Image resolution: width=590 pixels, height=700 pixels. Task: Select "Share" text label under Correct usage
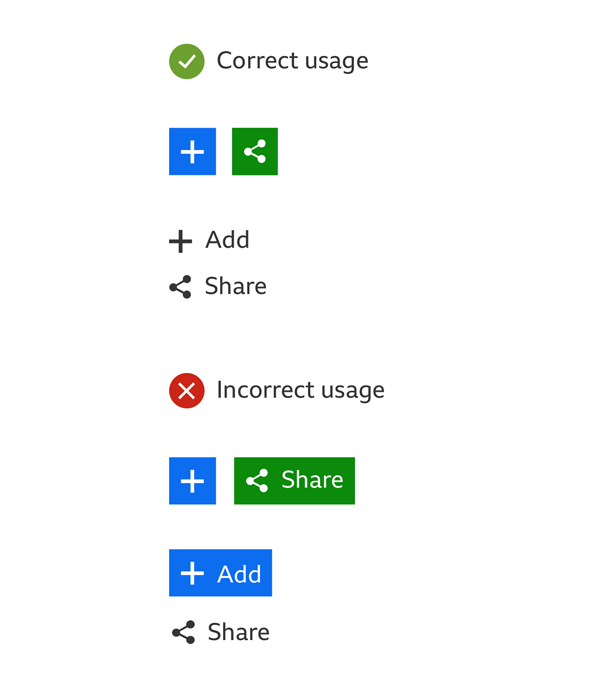(236, 286)
